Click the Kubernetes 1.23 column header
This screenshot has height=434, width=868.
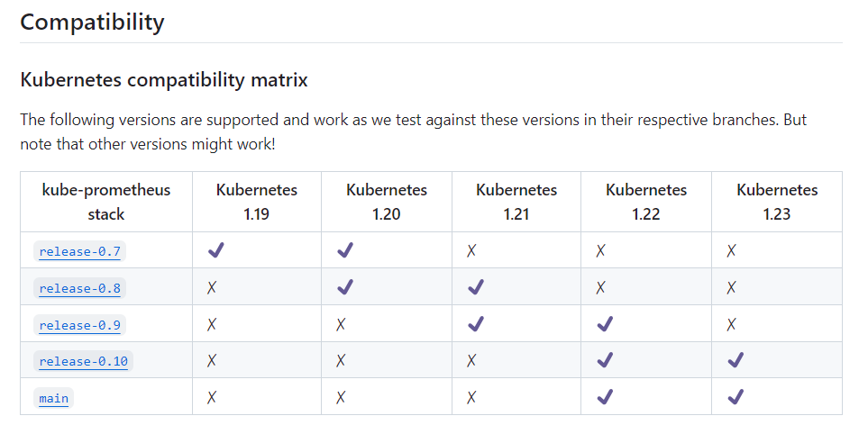point(777,202)
